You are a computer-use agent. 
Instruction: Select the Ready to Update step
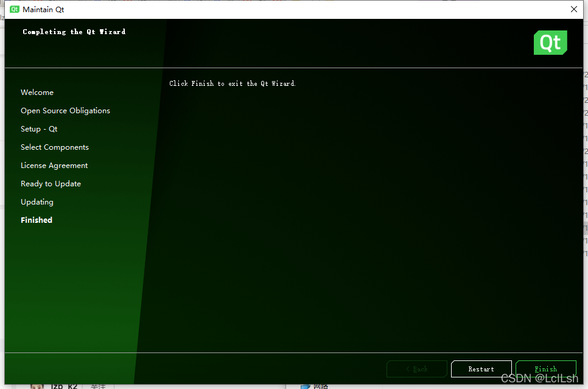[51, 184]
